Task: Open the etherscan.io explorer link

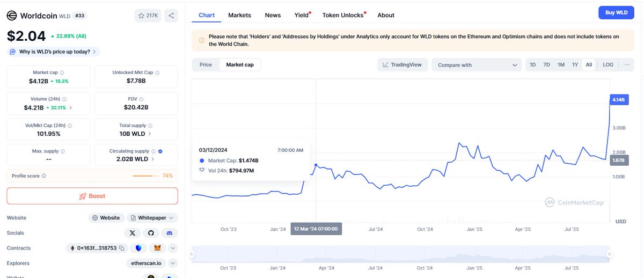Action: tap(146, 263)
